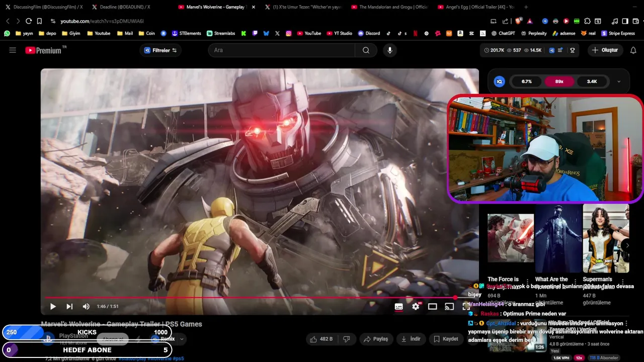The image size is (644, 362).
Task: Open The Force is short thumbnail
Action: tap(510, 238)
